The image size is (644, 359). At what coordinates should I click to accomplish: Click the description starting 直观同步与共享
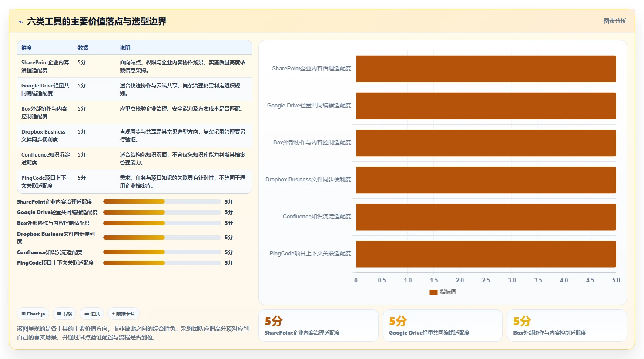[183, 135]
